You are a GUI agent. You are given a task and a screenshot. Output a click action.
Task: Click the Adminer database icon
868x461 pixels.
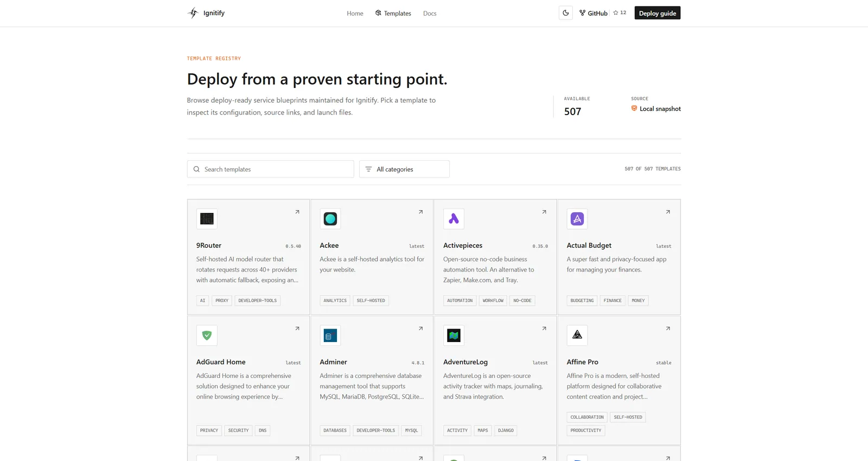[330, 336]
